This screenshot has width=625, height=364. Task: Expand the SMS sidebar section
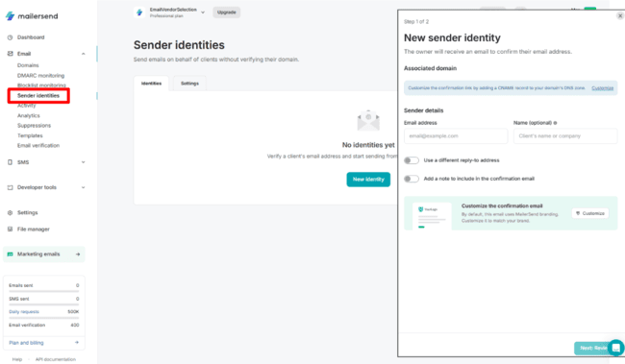[x=84, y=162]
